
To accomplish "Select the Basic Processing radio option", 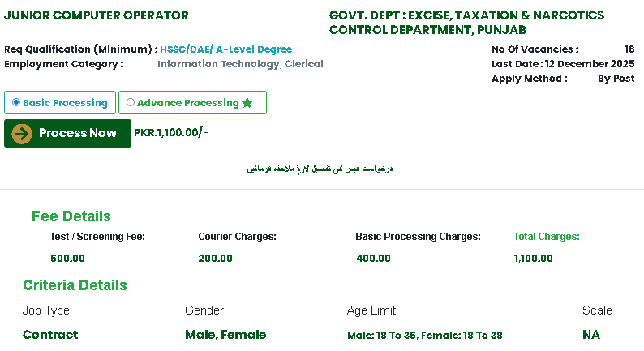I will pyautogui.click(x=16, y=102).
